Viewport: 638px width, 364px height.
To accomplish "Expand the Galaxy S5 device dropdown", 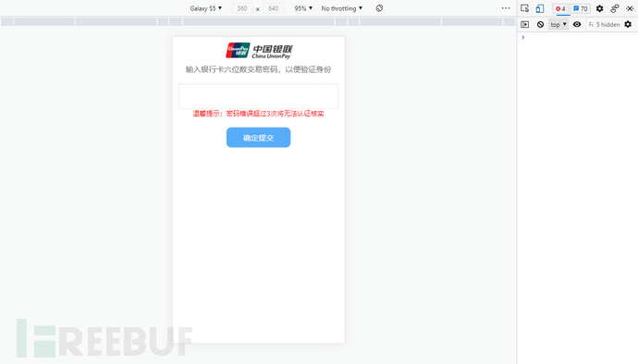I will (x=206, y=8).
